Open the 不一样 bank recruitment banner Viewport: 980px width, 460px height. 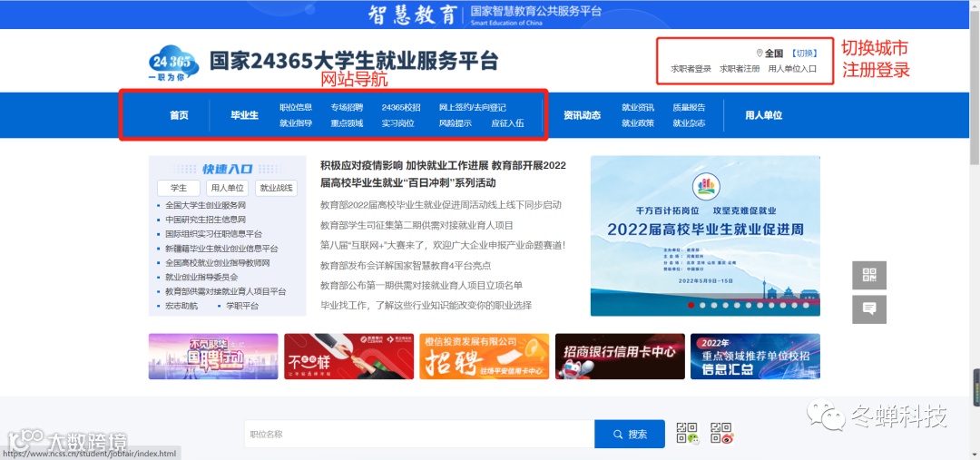348,357
